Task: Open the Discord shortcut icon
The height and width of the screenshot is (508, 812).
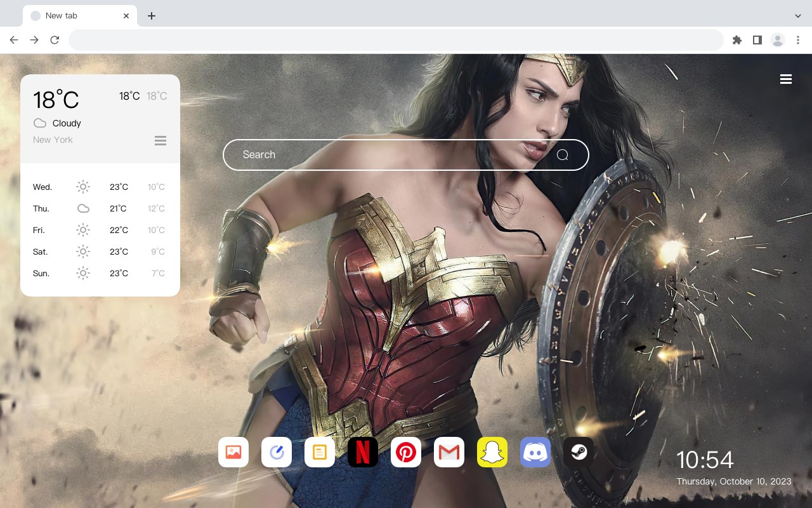Action: click(x=535, y=452)
